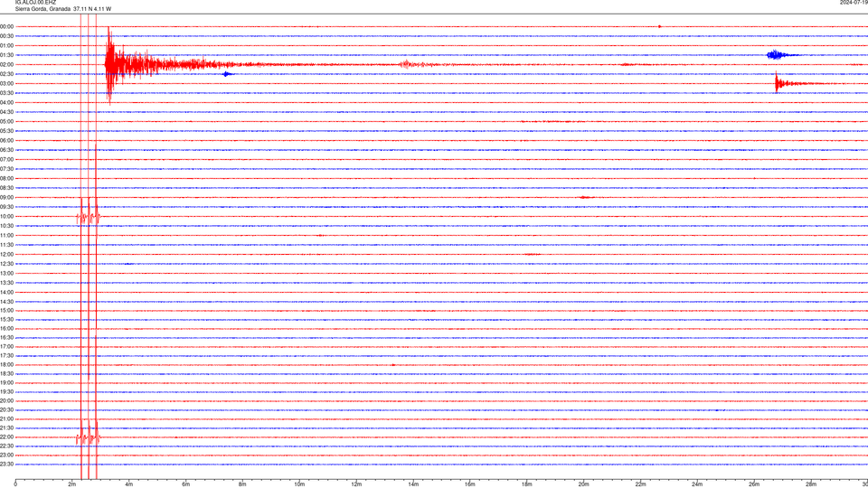Click the small blue event on the 02:30 trace

pos(227,74)
